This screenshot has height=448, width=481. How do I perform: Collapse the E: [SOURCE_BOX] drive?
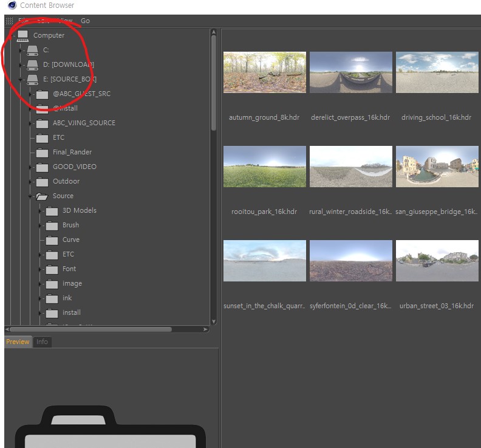coord(20,80)
